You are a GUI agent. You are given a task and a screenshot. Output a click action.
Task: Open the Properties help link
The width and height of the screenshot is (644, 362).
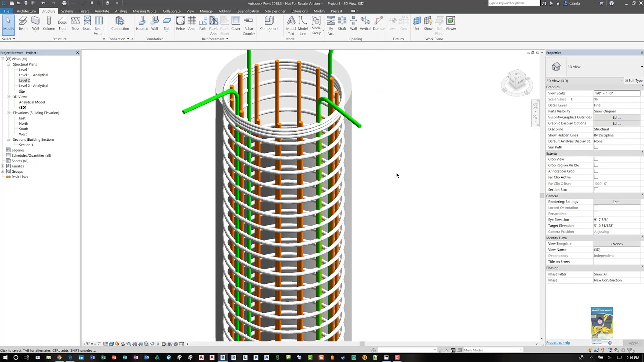click(x=558, y=343)
